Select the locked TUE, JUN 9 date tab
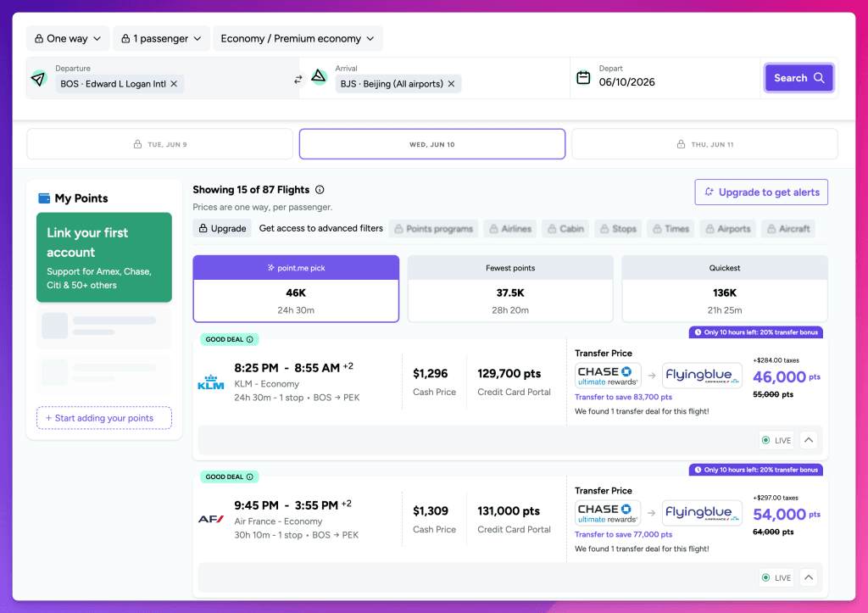Image resolution: width=868 pixels, height=613 pixels. (x=159, y=144)
